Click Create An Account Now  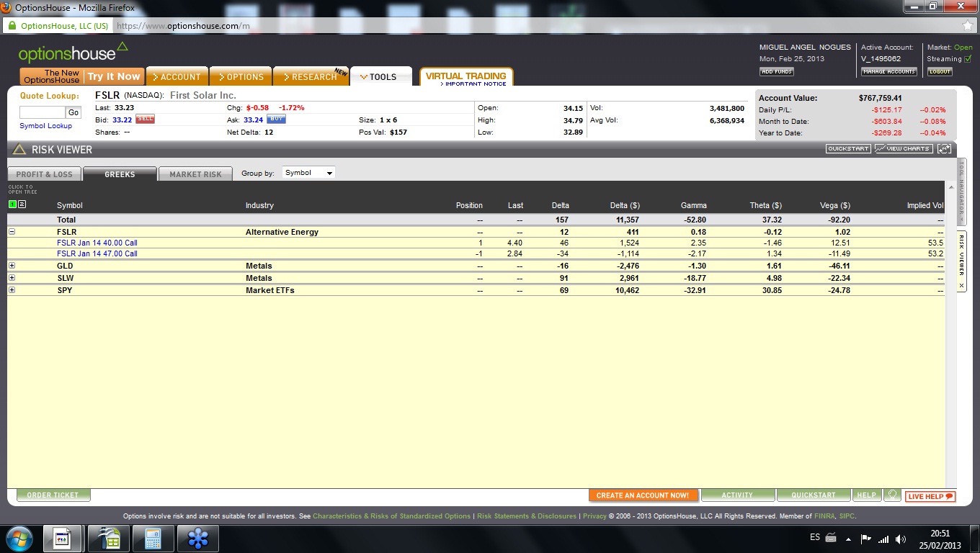(x=643, y=495)
